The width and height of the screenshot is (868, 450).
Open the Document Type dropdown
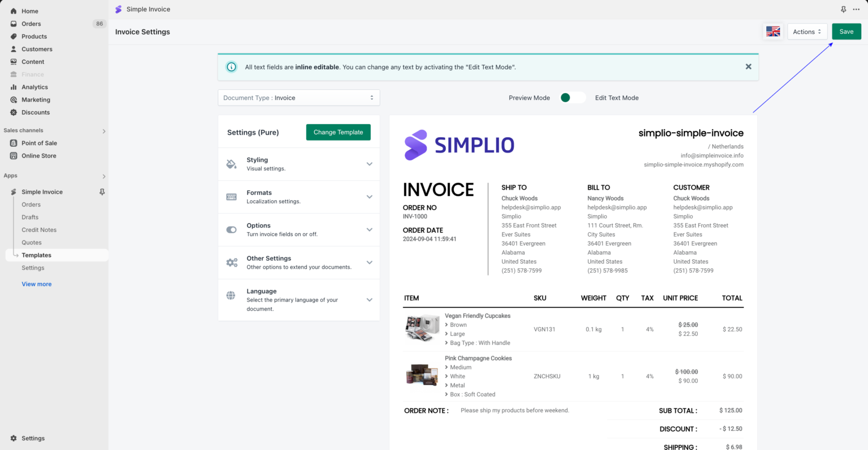pyautogui.click(x=298, y=97)
